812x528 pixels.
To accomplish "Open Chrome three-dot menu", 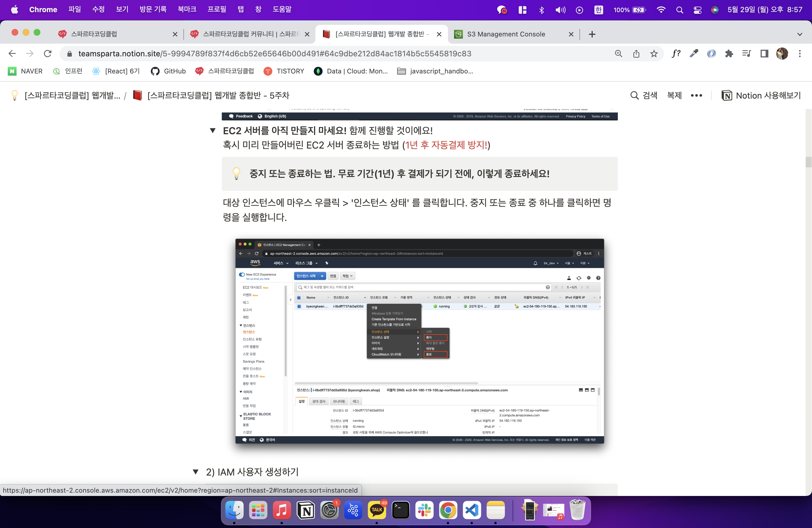I will [x=800, y=54].
